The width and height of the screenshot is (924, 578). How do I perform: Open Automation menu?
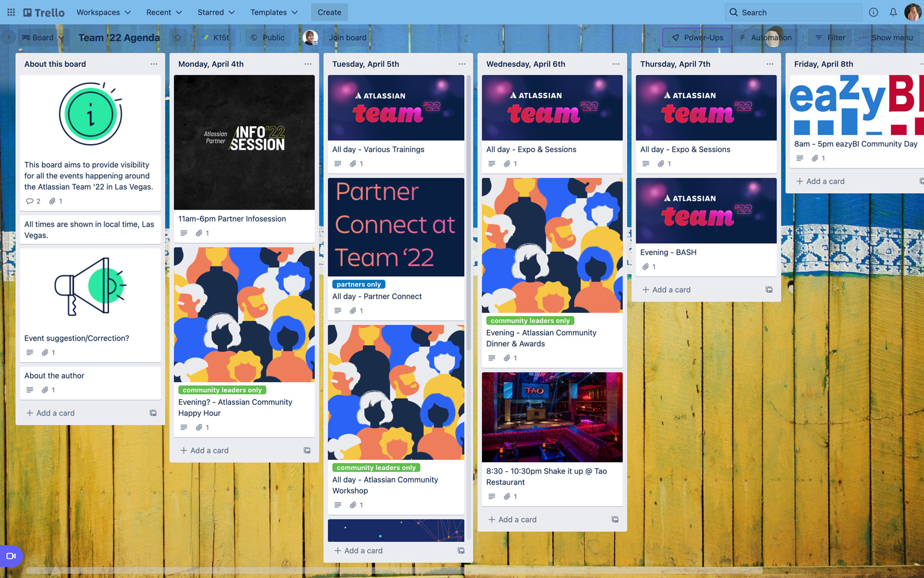[x=765, y=37]
